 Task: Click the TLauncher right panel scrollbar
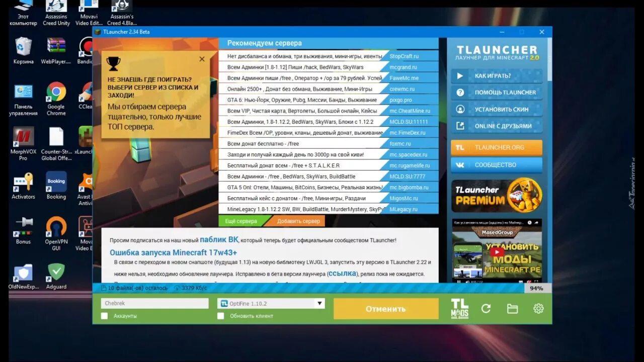coord(549,59)
